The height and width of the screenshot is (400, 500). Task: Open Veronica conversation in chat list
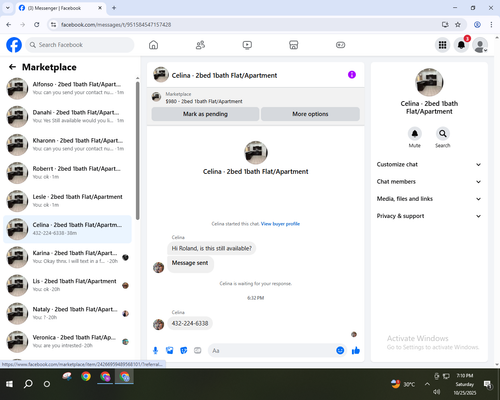(67, 341)
